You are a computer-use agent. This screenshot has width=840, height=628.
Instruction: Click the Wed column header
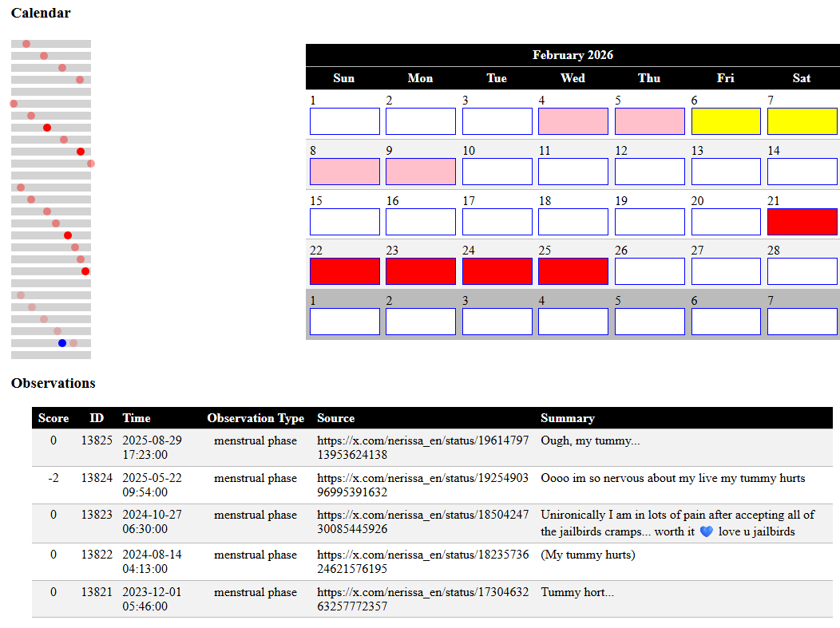point(573,78)
